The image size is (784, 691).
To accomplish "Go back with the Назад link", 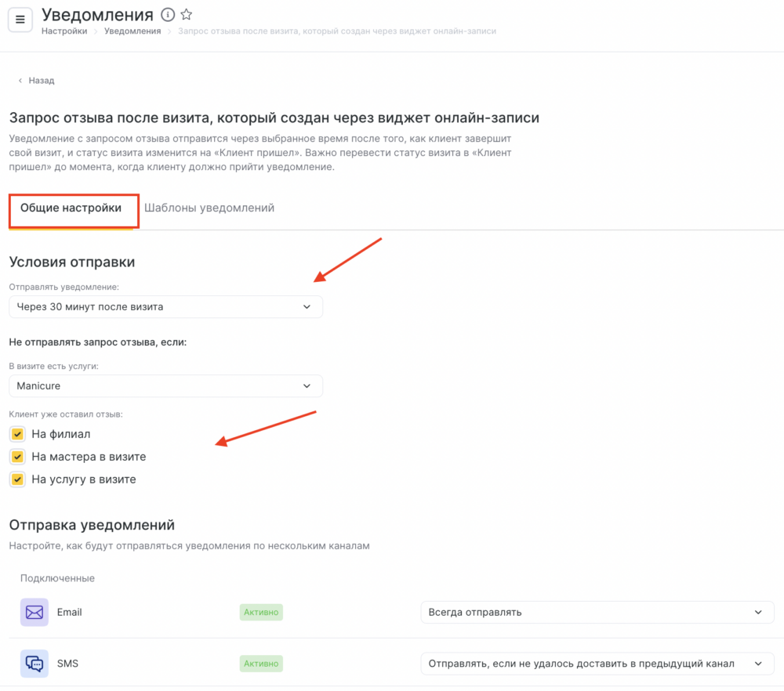I will [42, 81].
